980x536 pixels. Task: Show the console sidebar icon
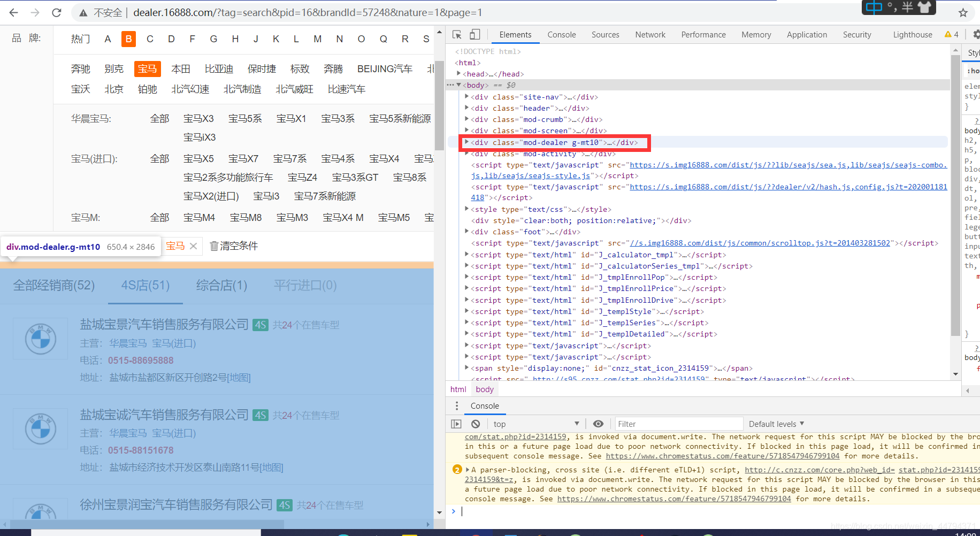pos(456,424)
